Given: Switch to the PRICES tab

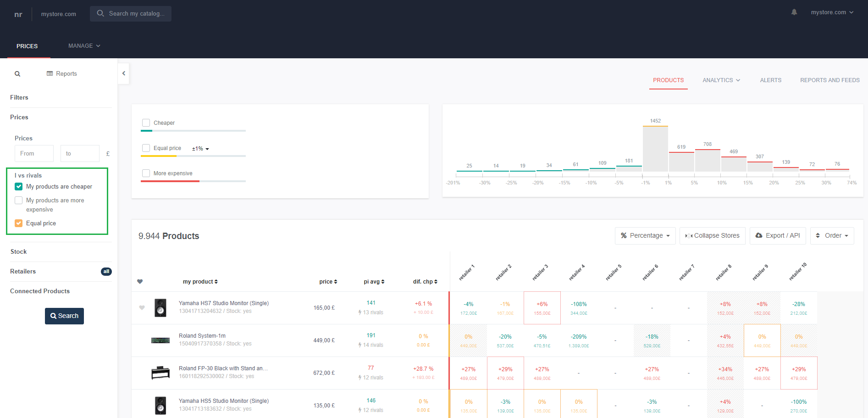Looking at the screenshot, I should point(27,46).
